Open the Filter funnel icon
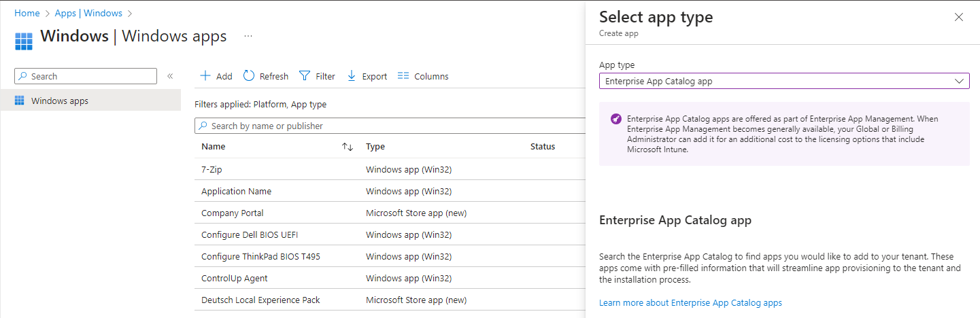The width and height of the screenshot is (980, 318). point(305,76)
